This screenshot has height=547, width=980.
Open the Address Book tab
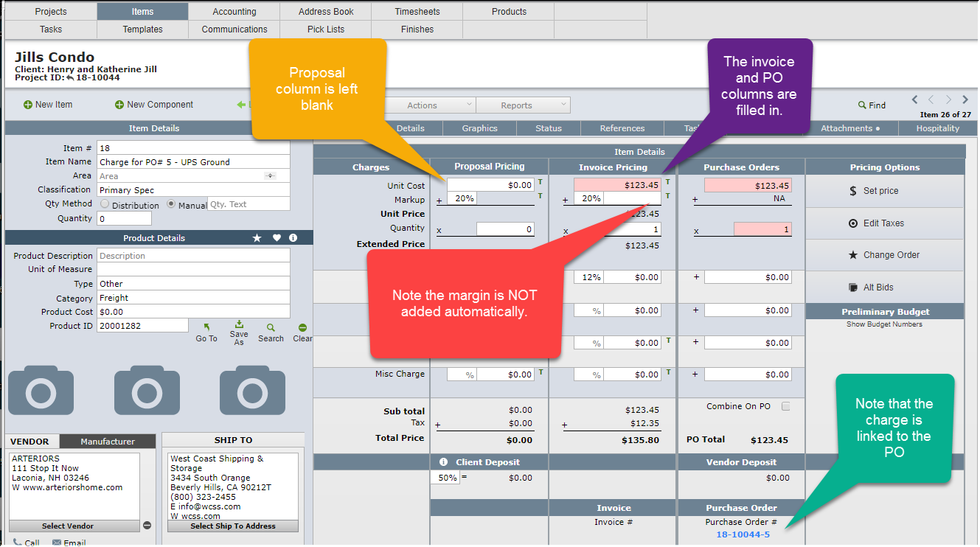point(326,12)
